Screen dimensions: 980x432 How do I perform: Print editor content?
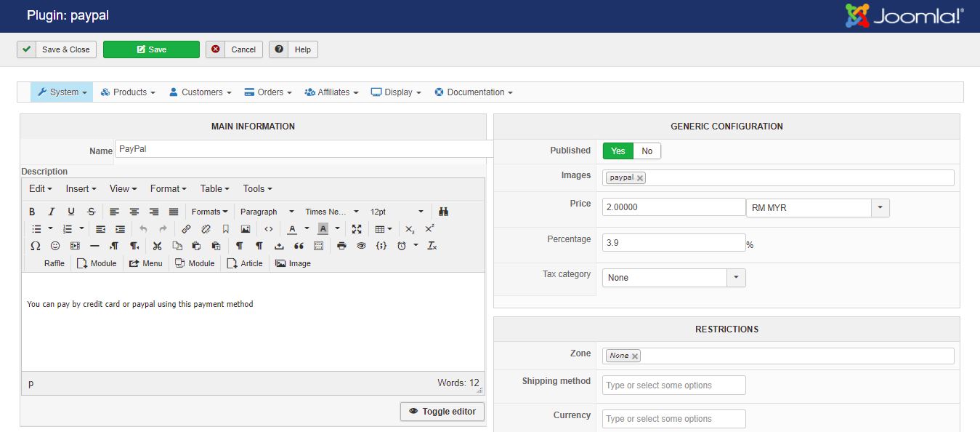point(341,246)
